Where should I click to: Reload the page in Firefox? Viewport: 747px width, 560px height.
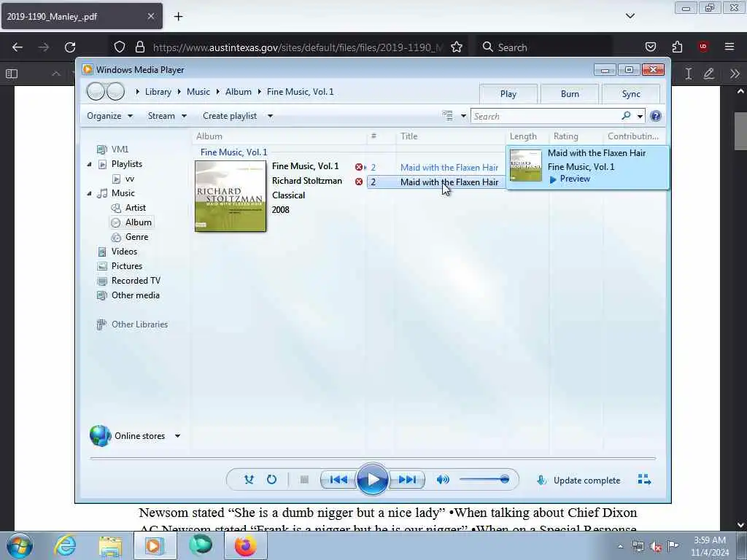(x=70, y=47)
